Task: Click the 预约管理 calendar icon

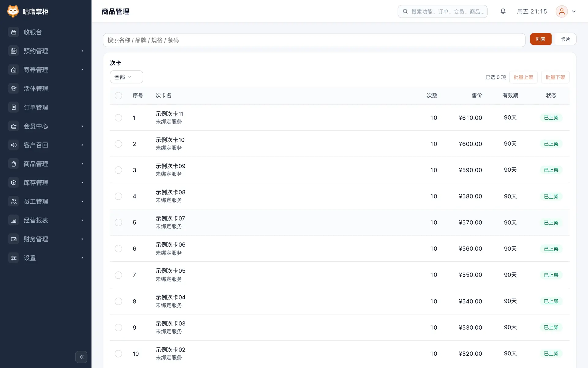Action: click(13, 51)
